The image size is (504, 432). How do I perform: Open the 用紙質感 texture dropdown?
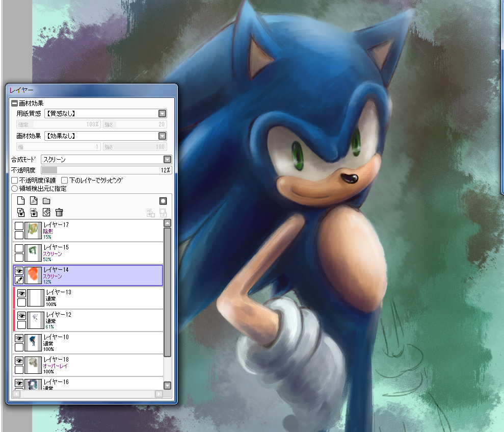click(x=163, y=114)
